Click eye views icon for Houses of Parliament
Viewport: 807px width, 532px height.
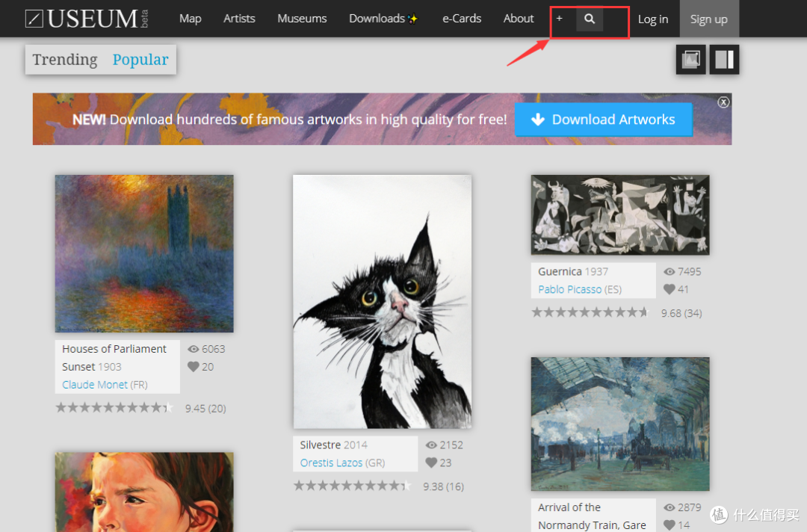193,349
